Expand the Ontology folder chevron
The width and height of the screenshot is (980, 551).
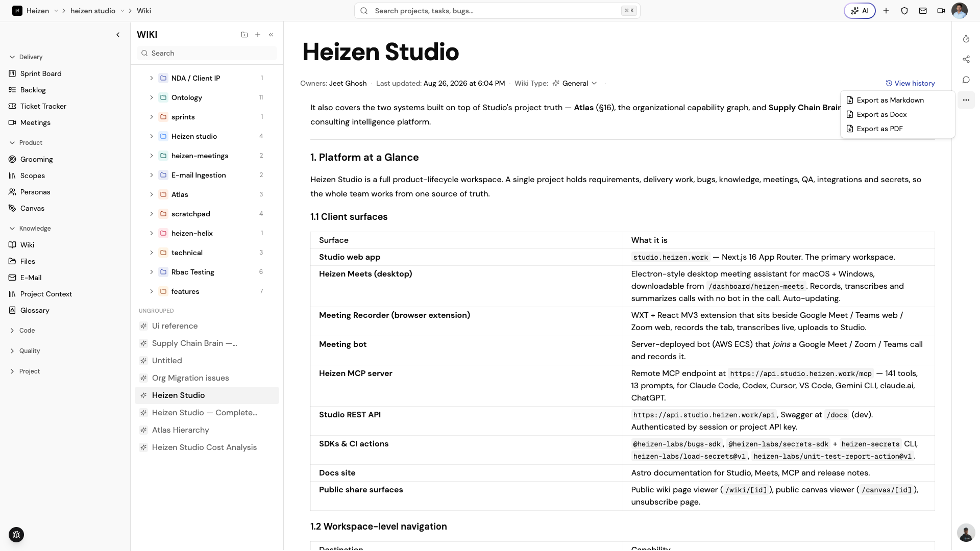152,97
